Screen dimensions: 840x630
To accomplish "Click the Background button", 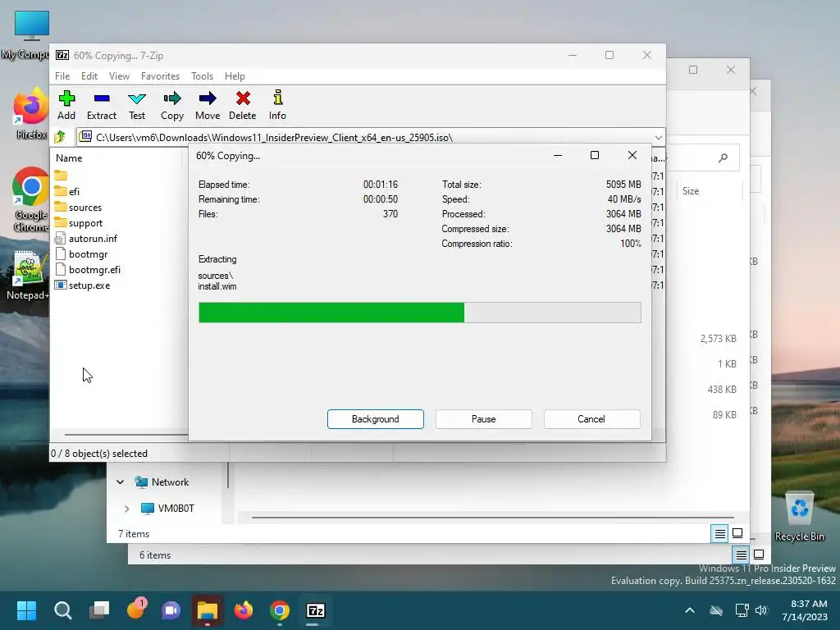I will [376, 419].
